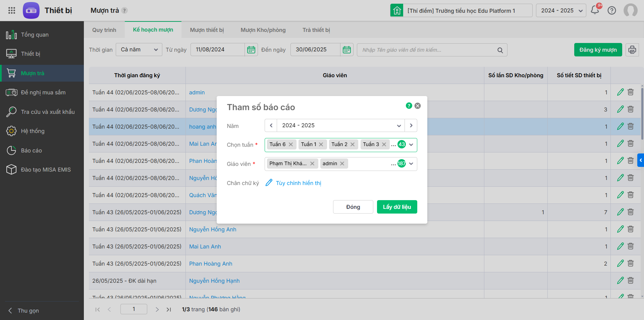Remove the Phạm Thị Khá... teacher tag
The width and height of the screenshot is (644, 320).
[312, 164]
